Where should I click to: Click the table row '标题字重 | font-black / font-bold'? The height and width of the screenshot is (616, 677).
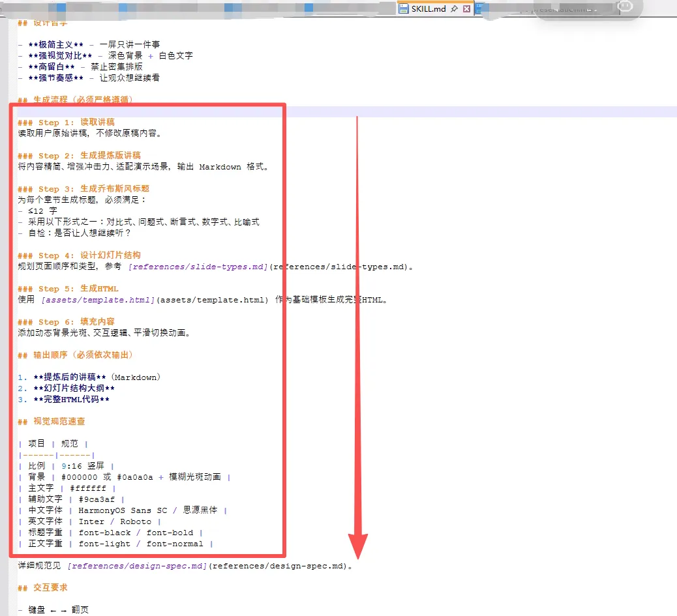coord(110,533)
